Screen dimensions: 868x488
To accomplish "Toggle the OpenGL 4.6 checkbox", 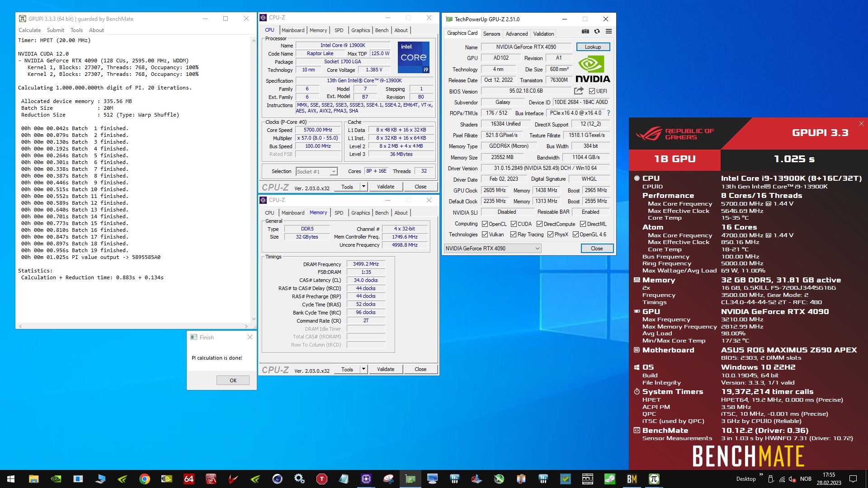I will click(576, 235).
